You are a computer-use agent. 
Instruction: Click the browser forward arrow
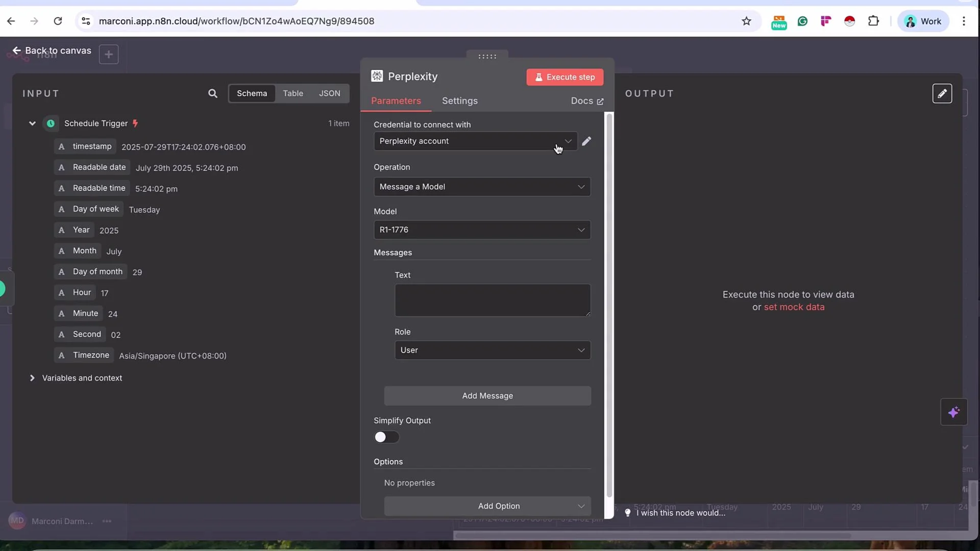34,21
